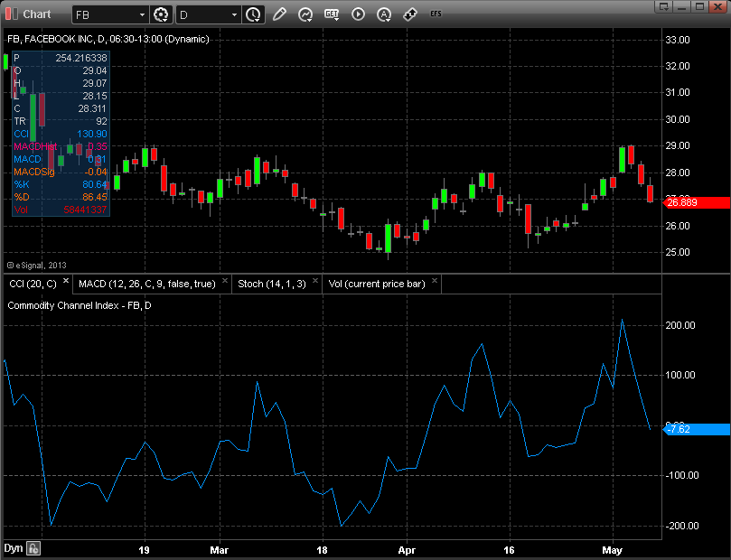
Task: Open the EFS scripts button
Action: coord(436,14)
